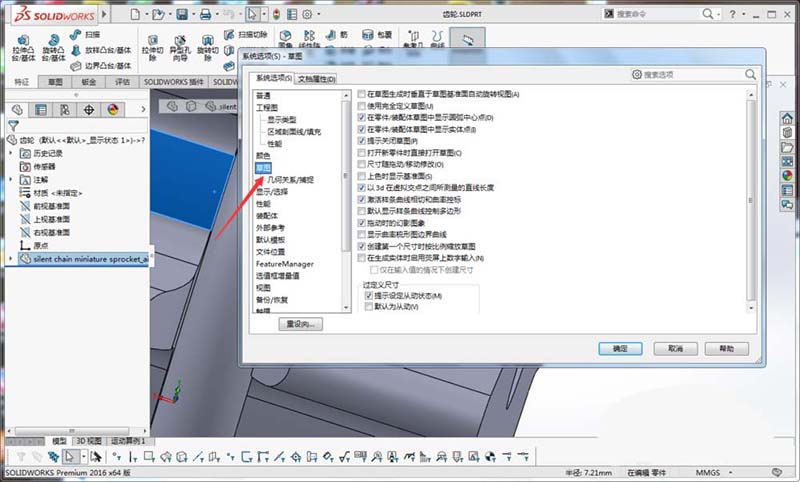
Task: Click the 包覆 wrap tool
Action: (x=377, y=35)
